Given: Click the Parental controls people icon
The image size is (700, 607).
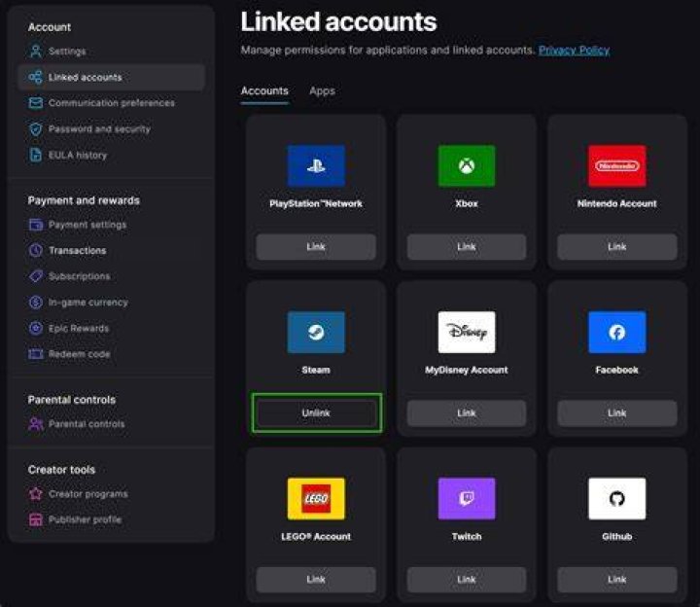Looking at the screenshot, I should pos(36,424).
